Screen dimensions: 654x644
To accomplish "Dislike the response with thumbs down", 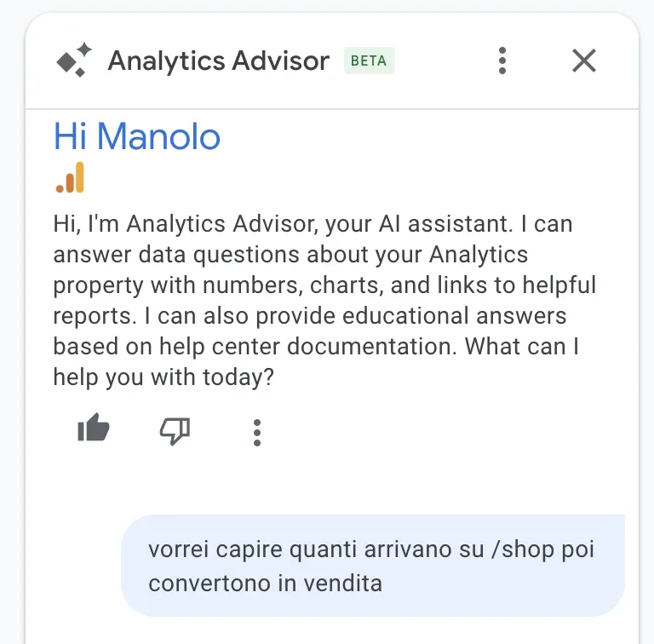I will tap(175, 431).
